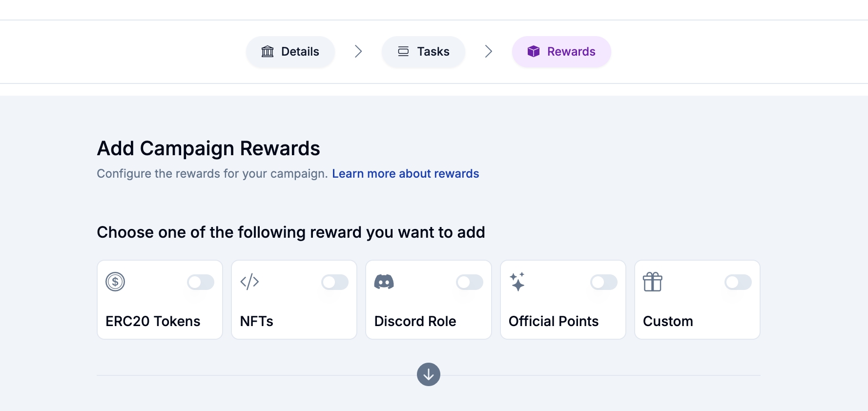Select the Custom reward card label
Viewport: 868px width, 411px height.
pyautogui.click(x=668, y=321)
